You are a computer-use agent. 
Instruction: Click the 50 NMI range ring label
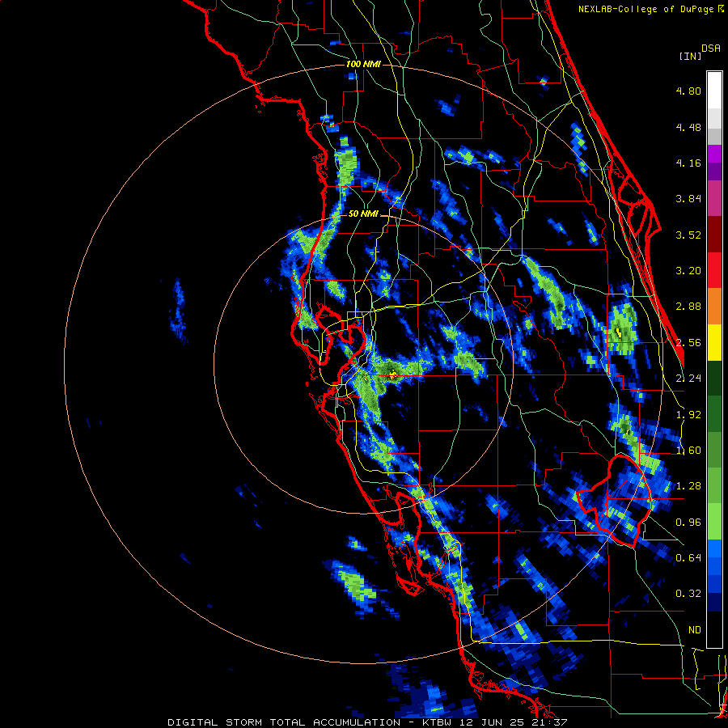tap(363, 214)
